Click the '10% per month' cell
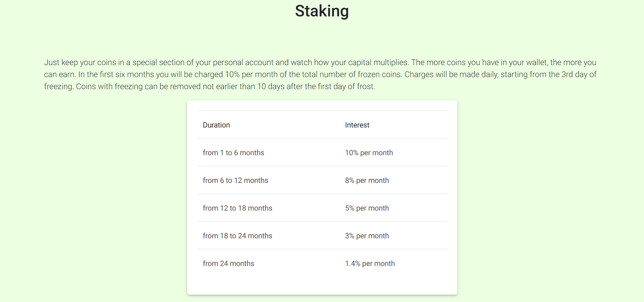Screen dimensions: 644x302 point(369,153)
